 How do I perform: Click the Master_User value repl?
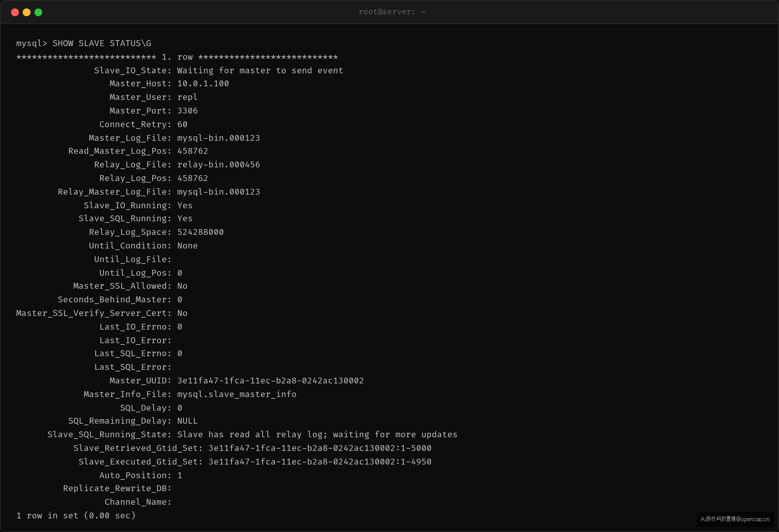(187, 98)
